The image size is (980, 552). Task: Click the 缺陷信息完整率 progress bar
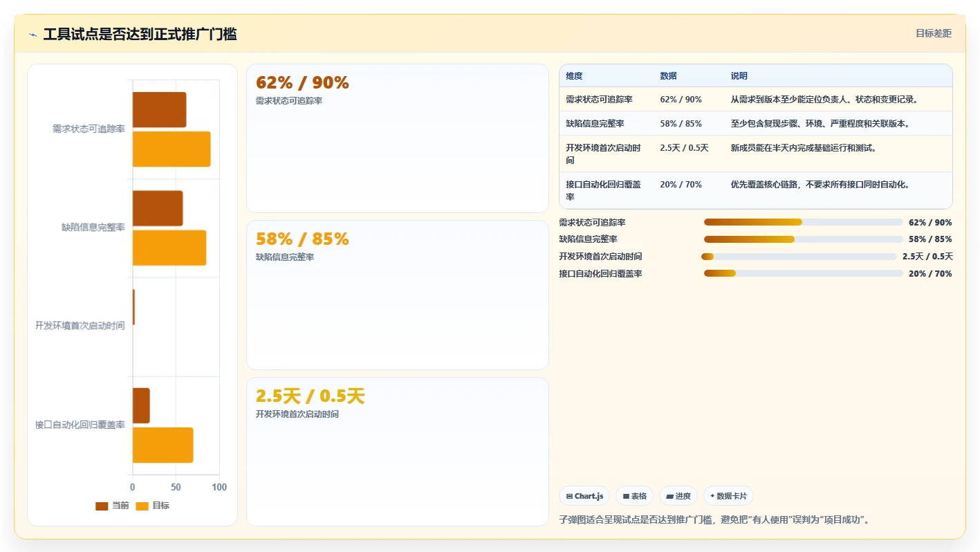pos(804,239)
